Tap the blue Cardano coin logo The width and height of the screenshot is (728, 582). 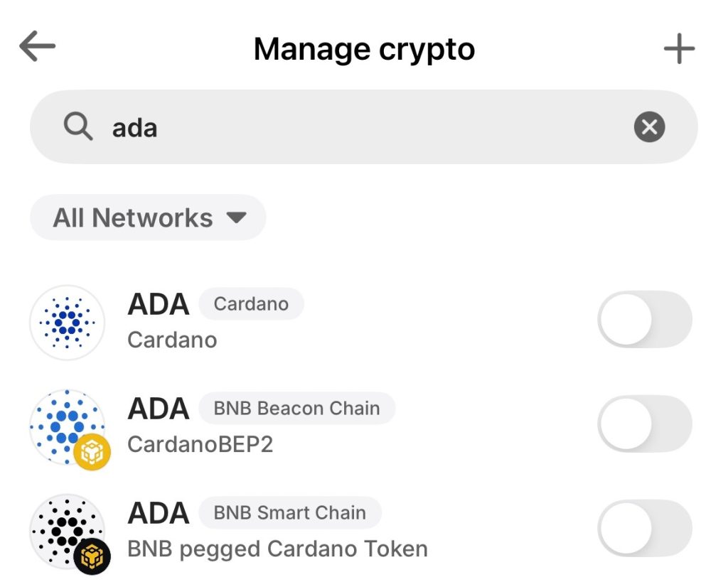click(68, 323)
